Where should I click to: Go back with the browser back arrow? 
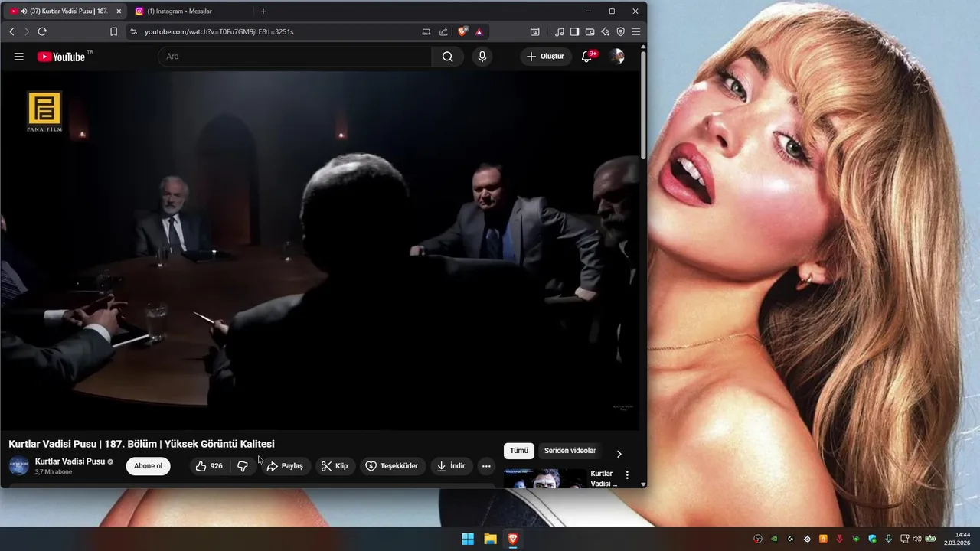pyautogui.click(x=11, y=31)
